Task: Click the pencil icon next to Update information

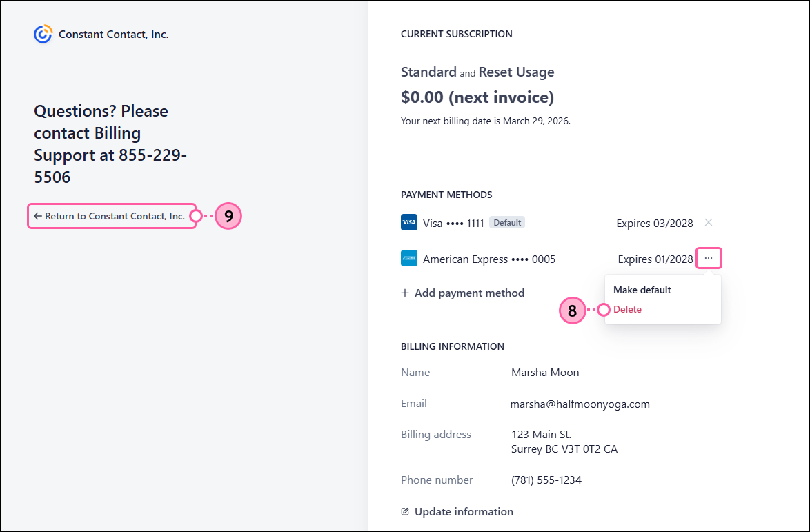Action: (x=405, y=511)
